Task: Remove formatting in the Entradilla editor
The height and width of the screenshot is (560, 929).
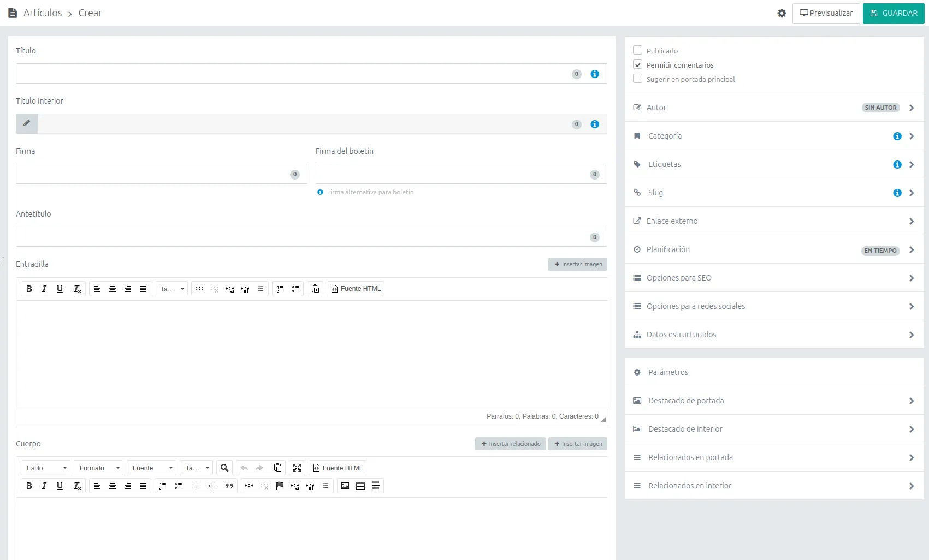Action: (x=77, y=289)
